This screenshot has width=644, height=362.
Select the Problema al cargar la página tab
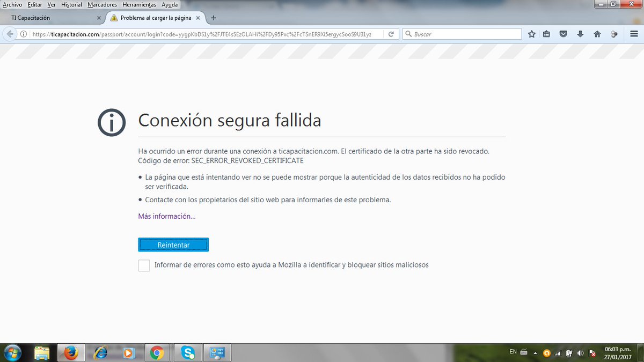(x=156, y=18)
